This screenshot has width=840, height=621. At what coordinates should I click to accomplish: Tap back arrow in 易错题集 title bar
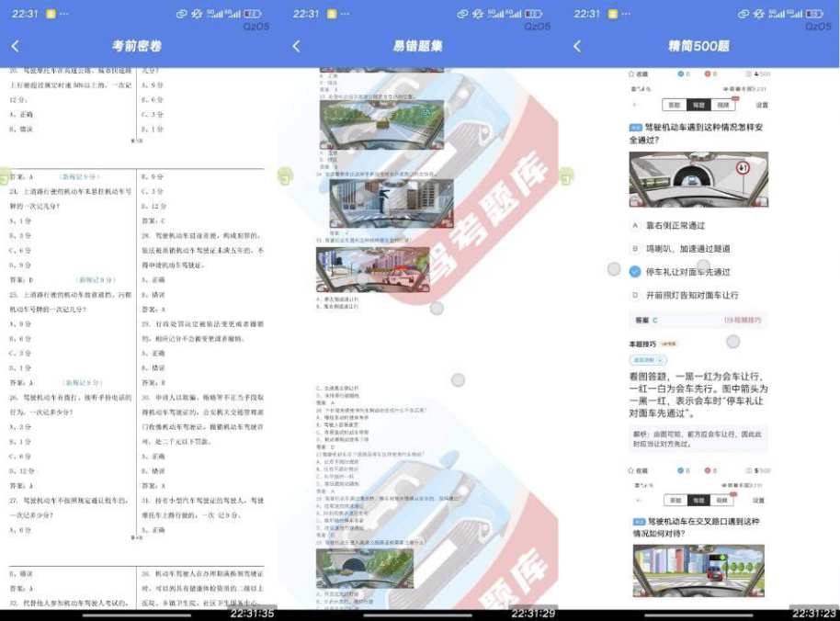[296, 44]
